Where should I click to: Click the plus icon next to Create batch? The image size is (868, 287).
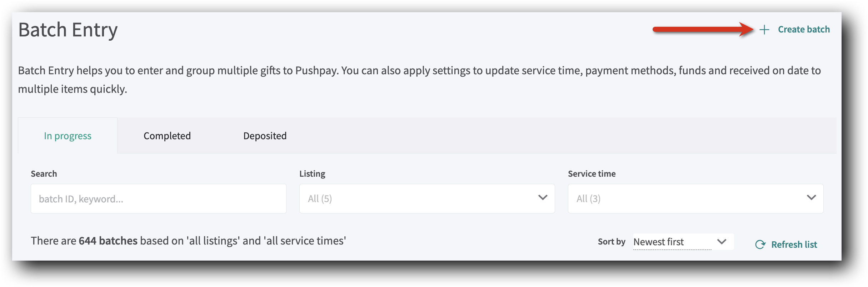[x=764, y=30]
